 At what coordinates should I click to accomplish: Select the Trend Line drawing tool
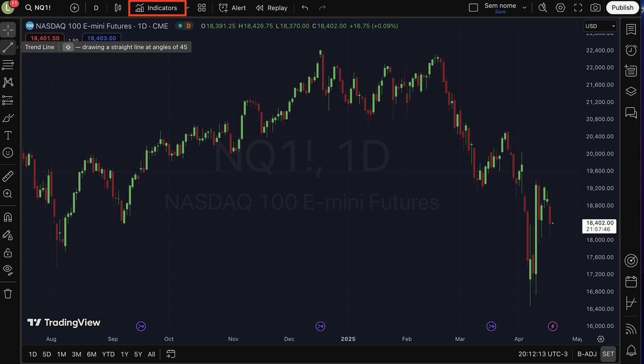[x=8, y=47]
